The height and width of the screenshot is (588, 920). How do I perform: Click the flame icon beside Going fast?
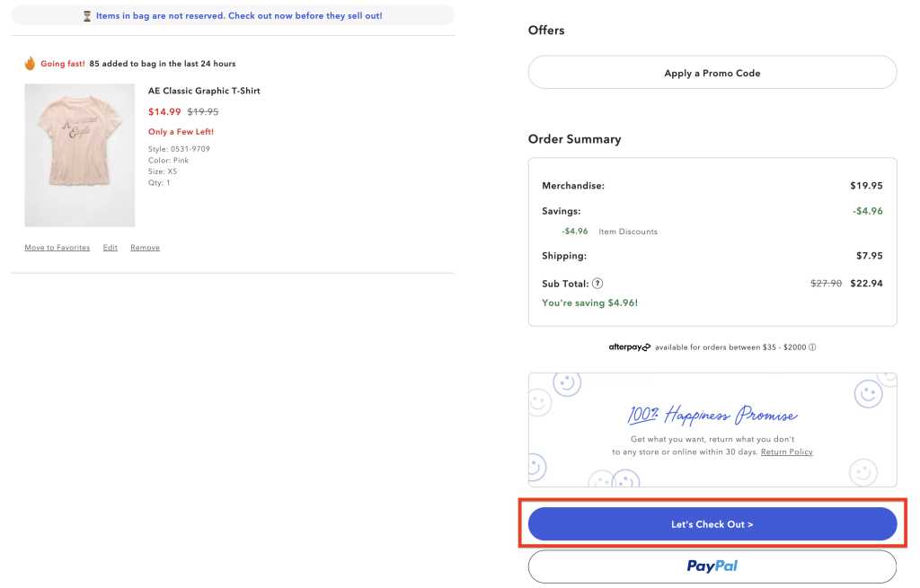[30, 64]
